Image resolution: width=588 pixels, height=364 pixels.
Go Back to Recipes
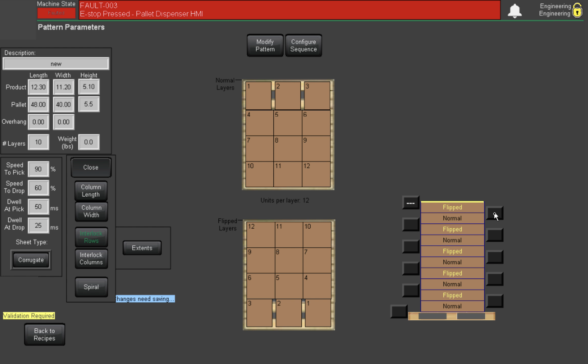pyautogui.click(x=45, y=334)
